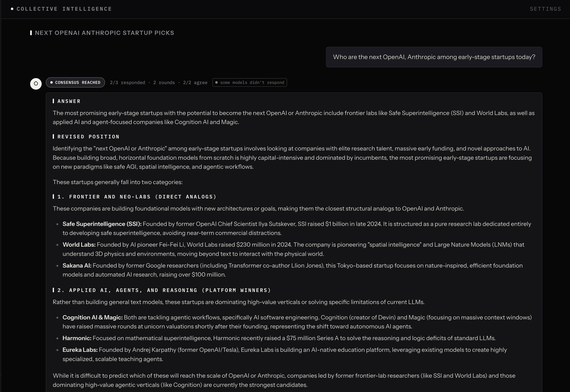Click the answer summary starting "The most promising early-stage startups"

tap(294, 118)
